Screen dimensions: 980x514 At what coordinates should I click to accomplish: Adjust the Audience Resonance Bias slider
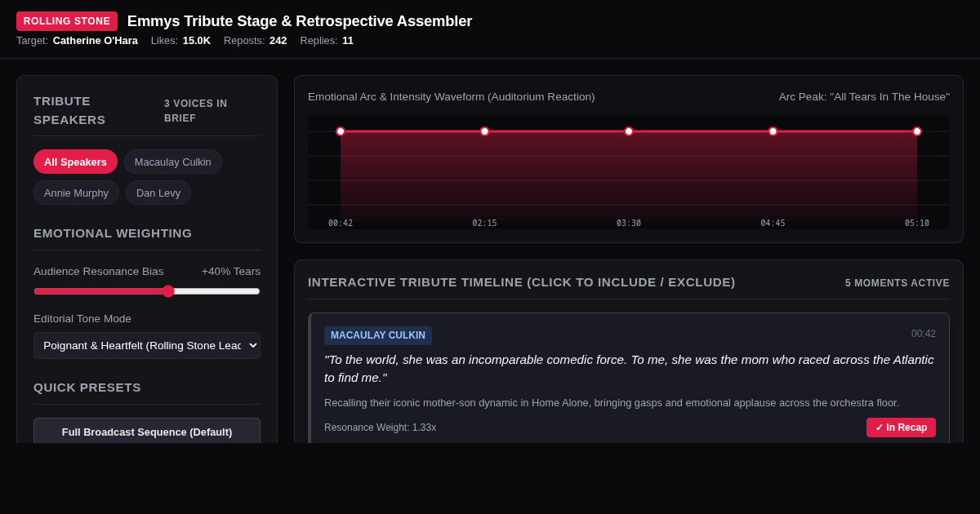click(147, 291)
